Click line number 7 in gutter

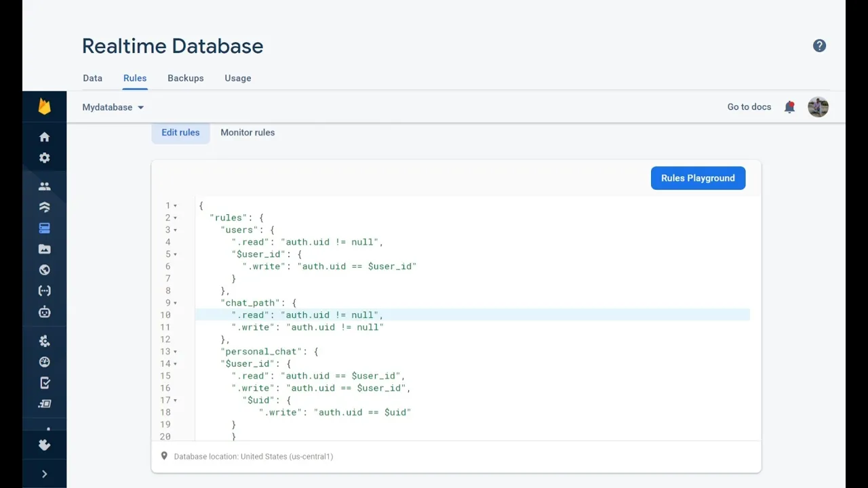pyautogui.click(x=167, y=279)
